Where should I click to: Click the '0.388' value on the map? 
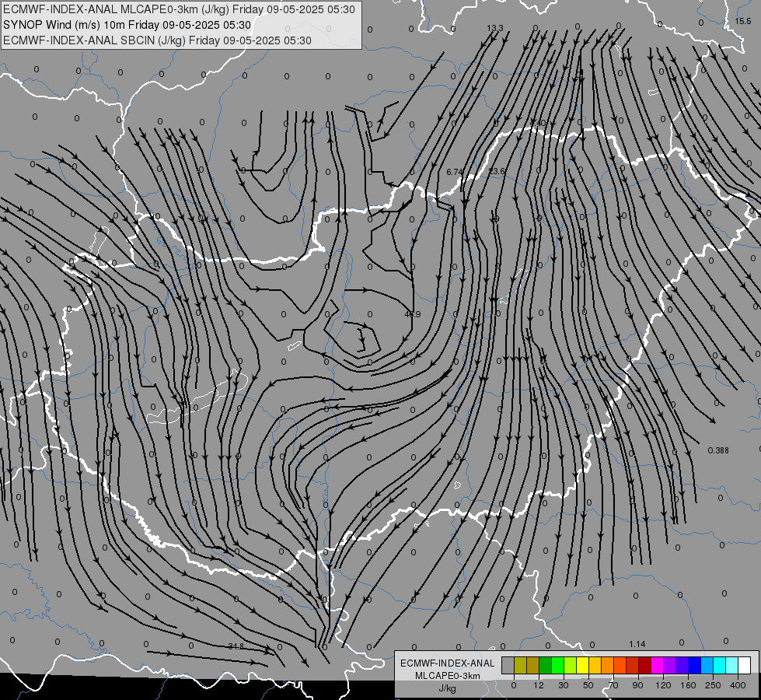(718, 450)
